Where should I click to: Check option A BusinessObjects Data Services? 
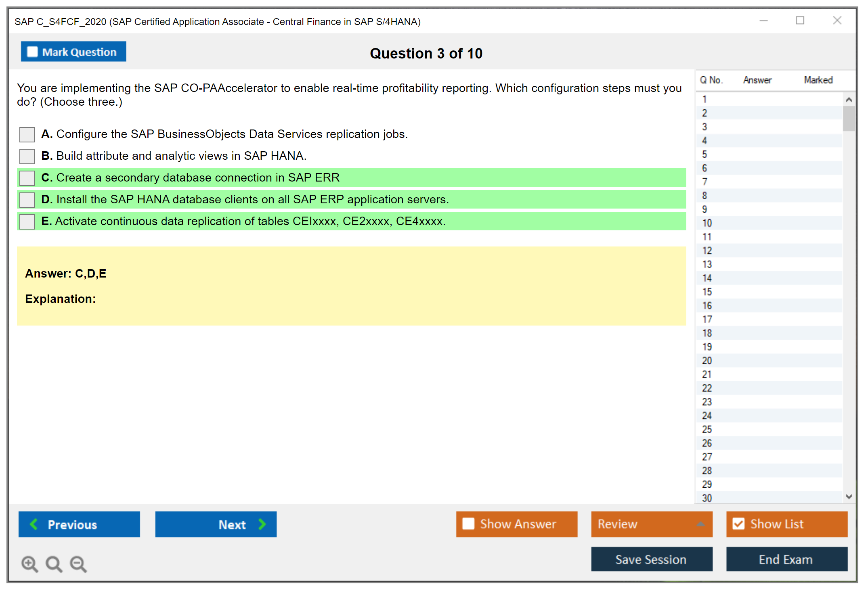click(x=27, y=134)
